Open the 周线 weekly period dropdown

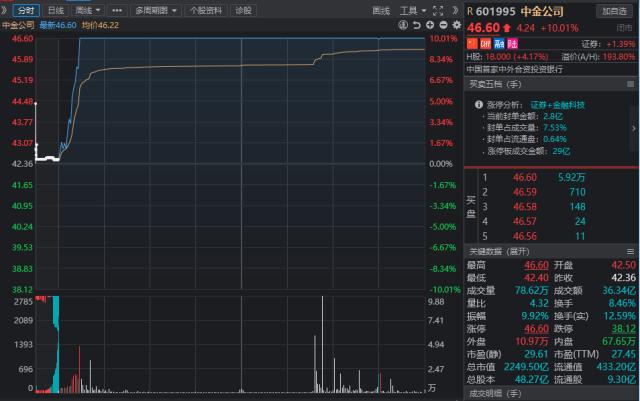click(88, 10)
